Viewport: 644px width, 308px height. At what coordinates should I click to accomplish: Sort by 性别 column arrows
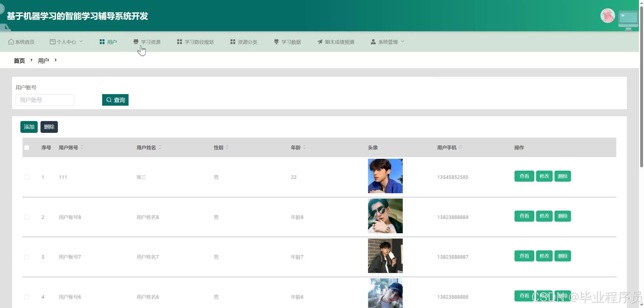[227, 147]
